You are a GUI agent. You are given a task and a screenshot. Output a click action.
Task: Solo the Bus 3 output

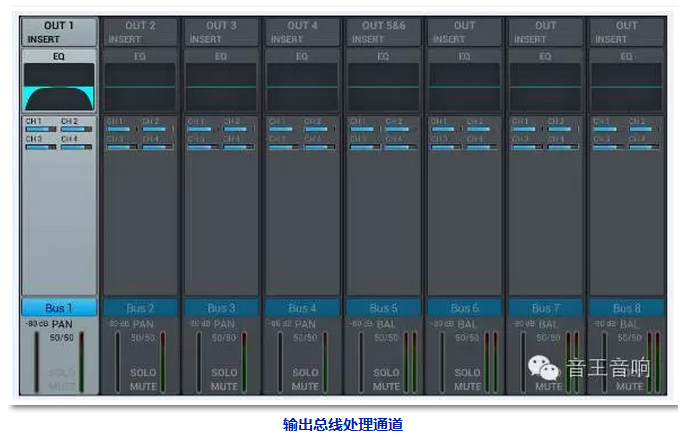pos(223,372)
